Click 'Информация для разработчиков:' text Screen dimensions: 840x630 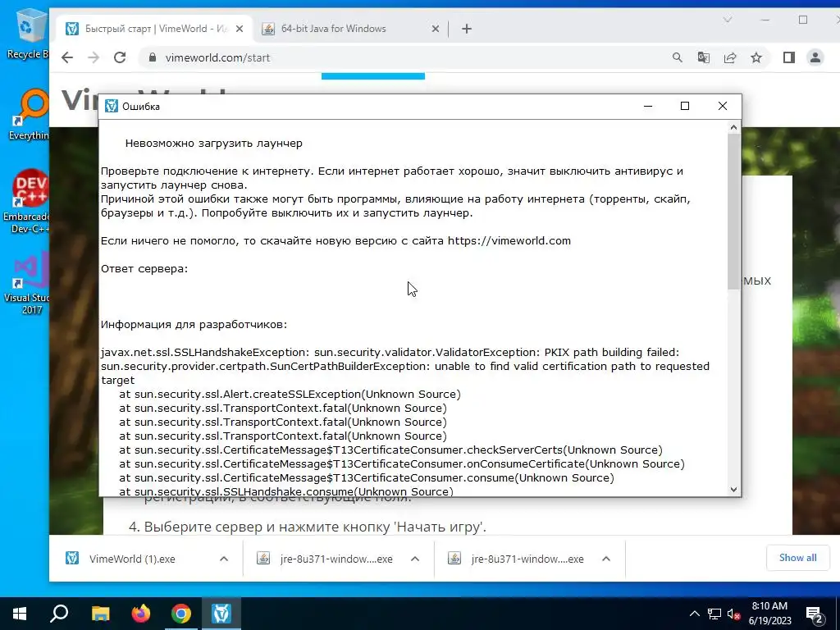tap(194, 325)
